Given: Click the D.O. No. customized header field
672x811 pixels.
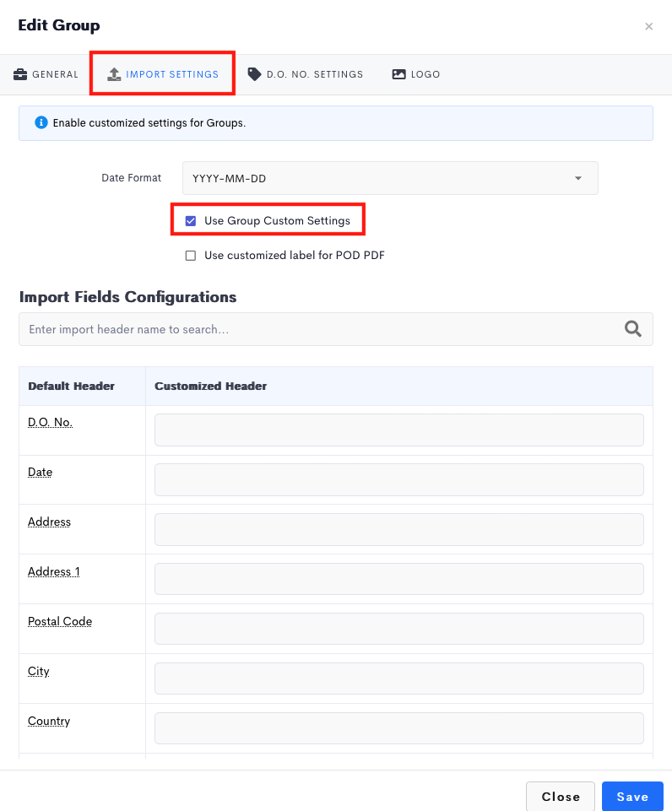Looking at the screenshot, I should (398, 430).
